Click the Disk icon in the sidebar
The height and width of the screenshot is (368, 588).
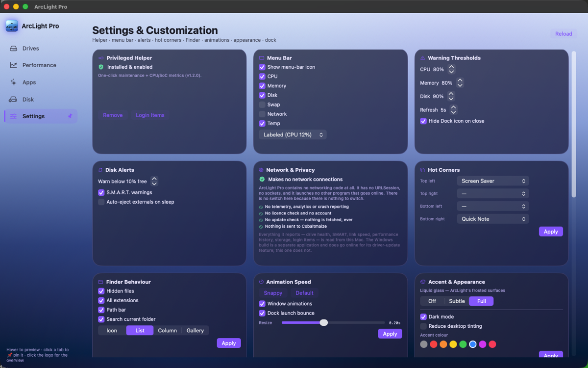click(13, 100)
